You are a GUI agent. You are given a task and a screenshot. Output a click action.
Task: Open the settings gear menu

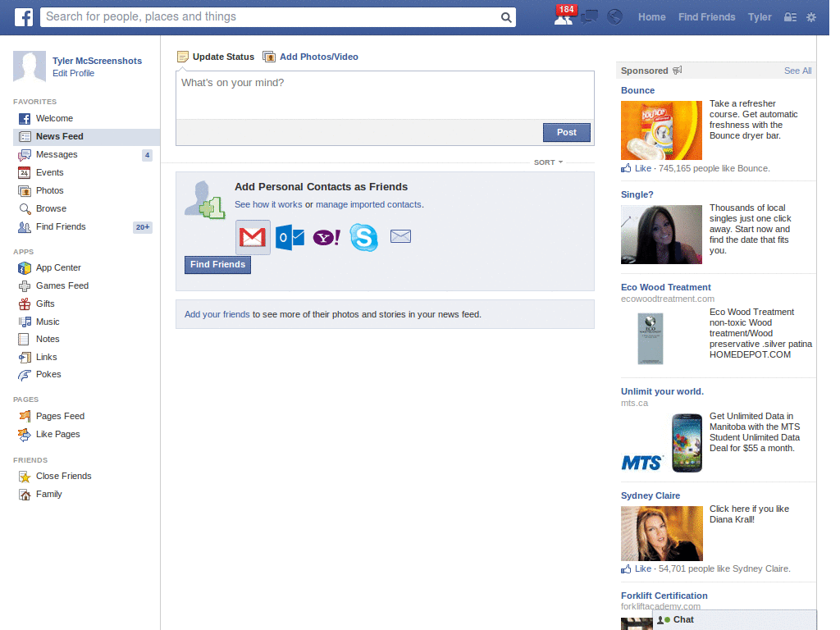811,17
